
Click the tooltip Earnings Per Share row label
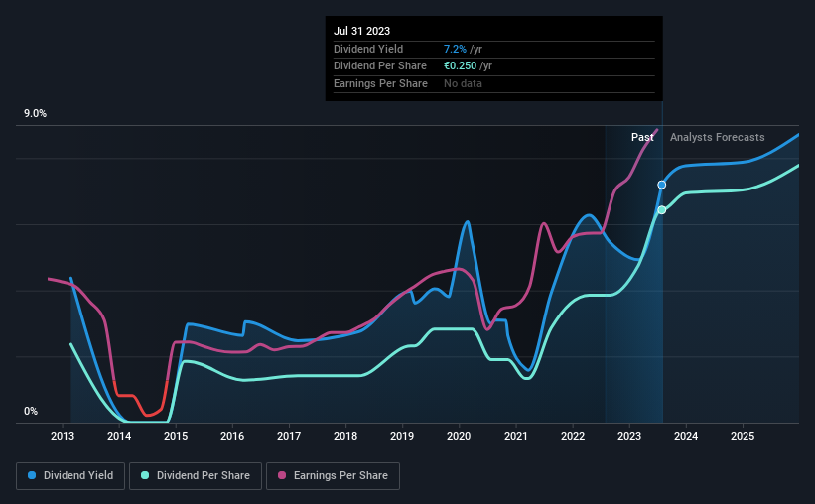(x=380, y=83)
